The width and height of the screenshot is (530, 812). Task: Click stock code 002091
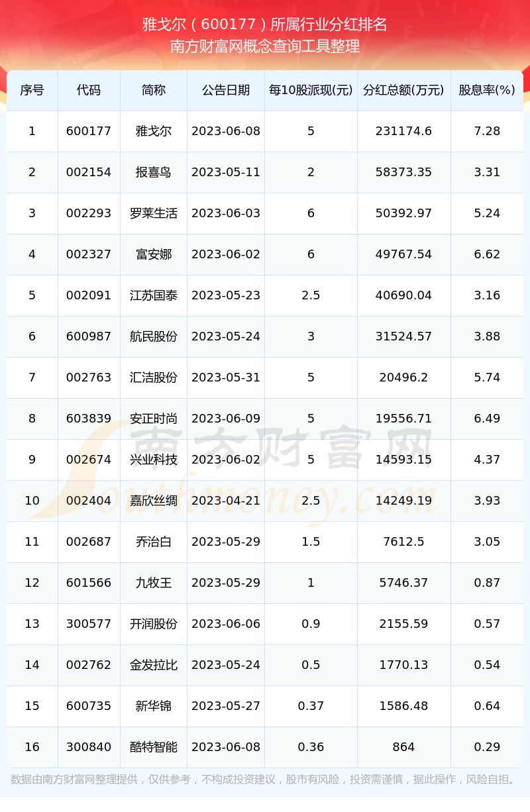coord(89,295)
